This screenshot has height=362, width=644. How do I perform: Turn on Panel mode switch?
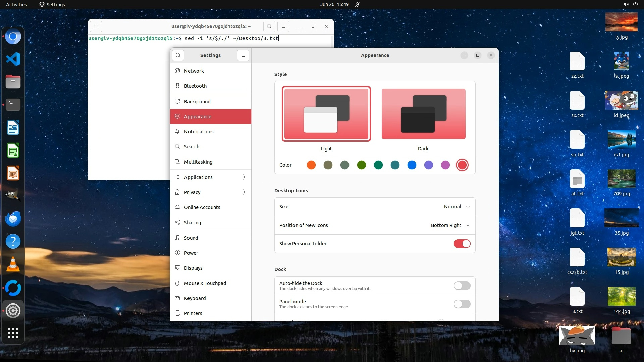tap(462, 304)
